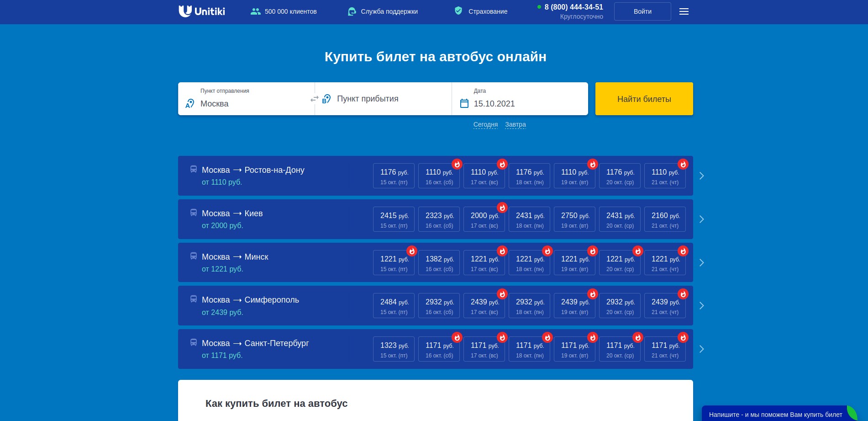Click the insurance shield icon
Image resolution: width=868 pixels, height=421 pixels.
tap(458, 11)
